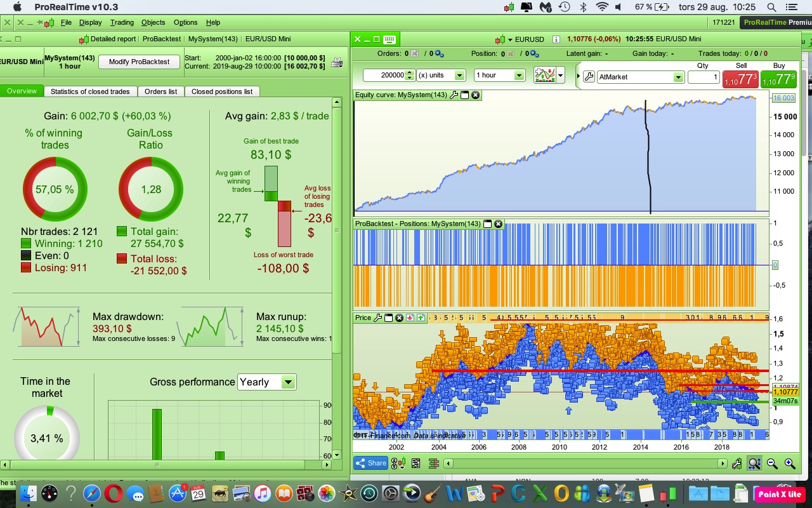This screenshot has width=812, height=508.
Task: Zoom in the chart horizontally
Action: (790, 464)
